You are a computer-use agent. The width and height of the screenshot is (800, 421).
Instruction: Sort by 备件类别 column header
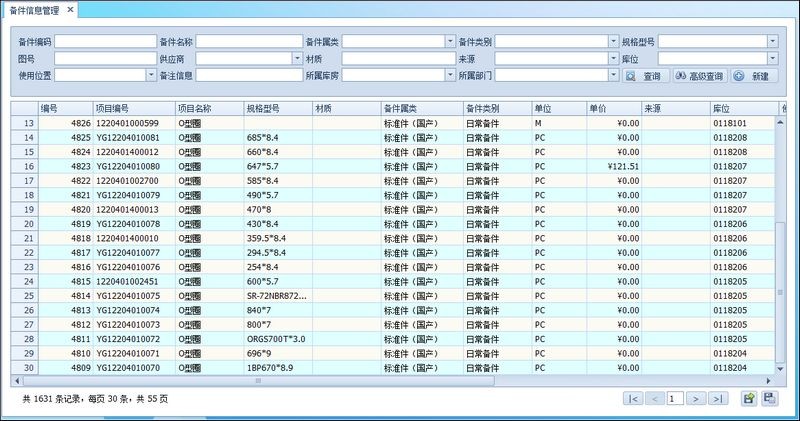coord(497,109)
